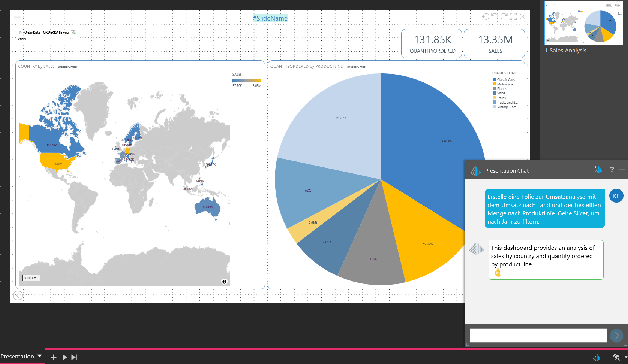This screenshot has height=364, width=628.
Task: Click the add slide plus button
Action: coord(54,357)
